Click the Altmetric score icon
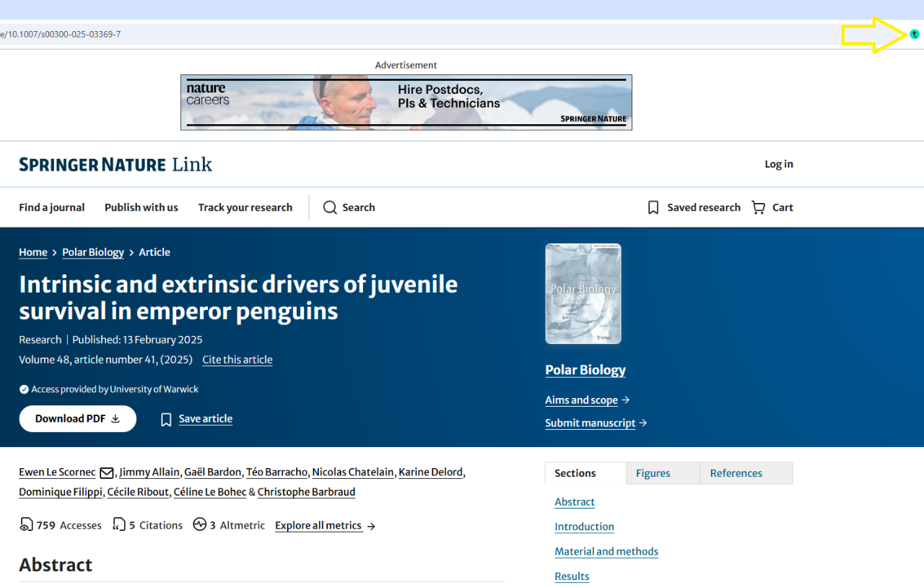This screenshot has width=924, height=588. [x=201, y=525]
